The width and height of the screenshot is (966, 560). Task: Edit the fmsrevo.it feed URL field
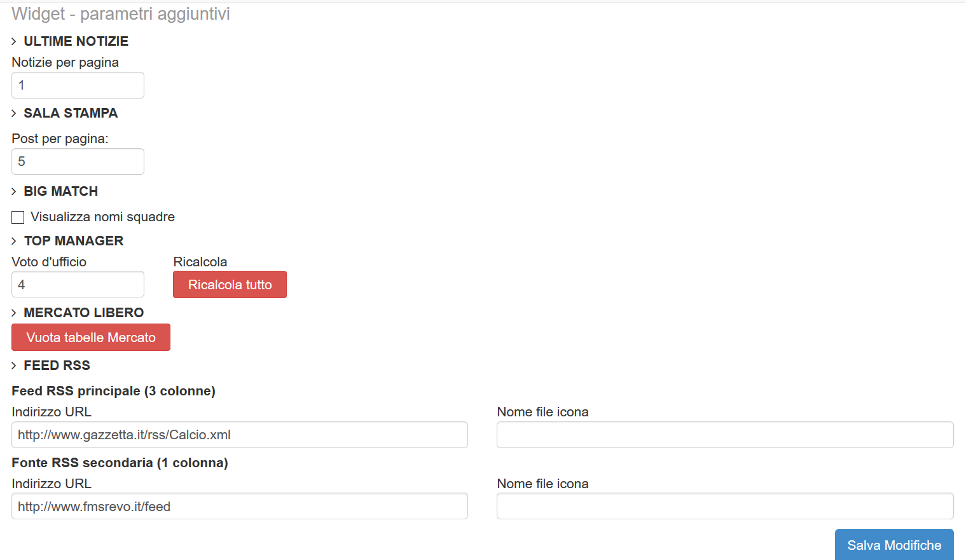pyautogui.click(x=239, y=507)
